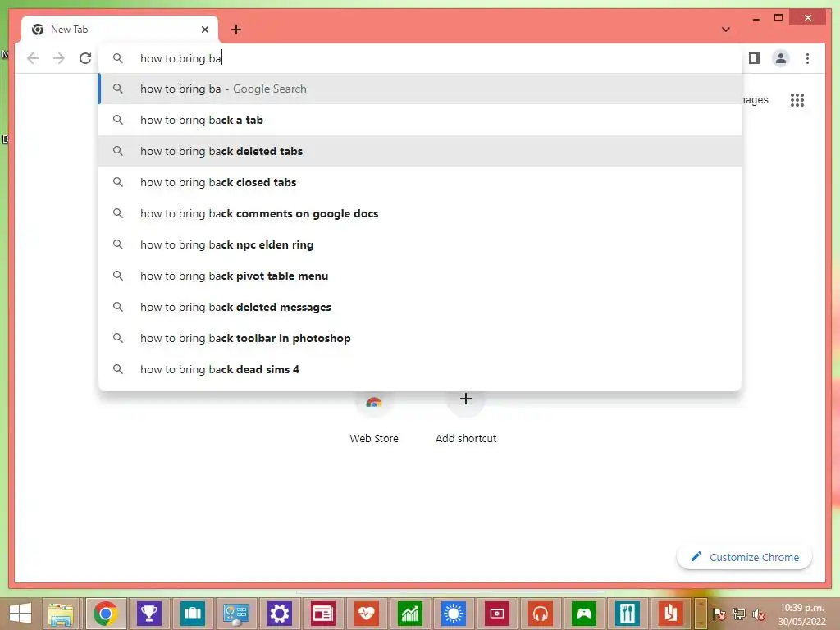
Task: Open the red Photos app taskbar icon
Action: (496, 614)
